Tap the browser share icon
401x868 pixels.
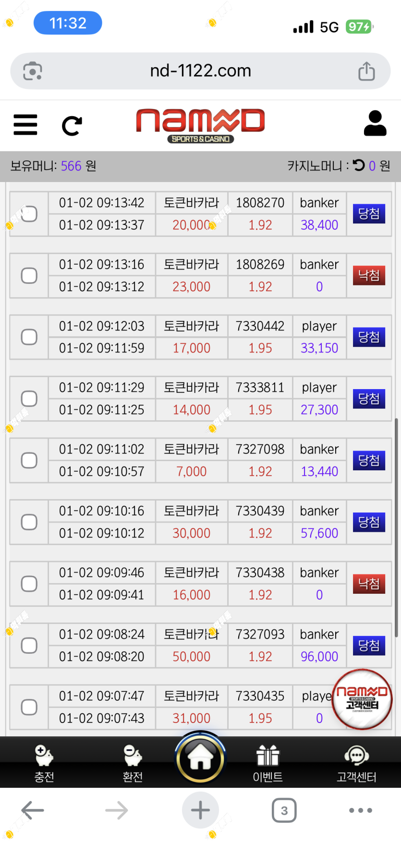[x=366, y=71]
